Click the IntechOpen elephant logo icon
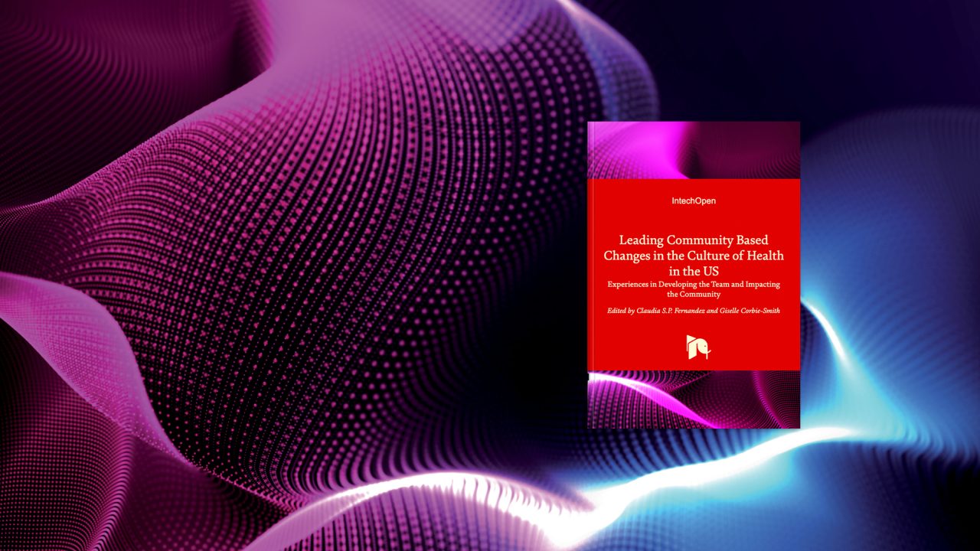The image size is (980, 551). pyautogui.click(x=697, y=347)
